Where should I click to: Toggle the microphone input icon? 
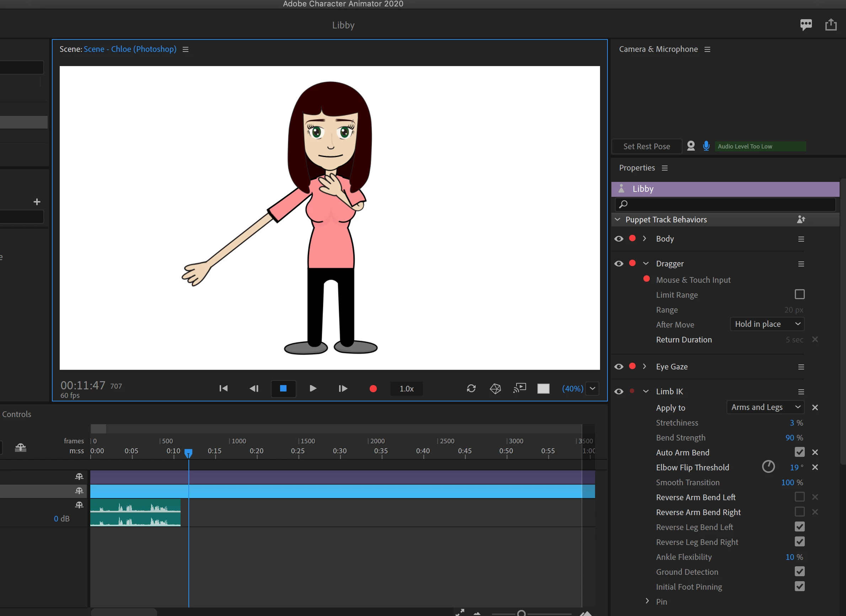[x=706, y=146]
